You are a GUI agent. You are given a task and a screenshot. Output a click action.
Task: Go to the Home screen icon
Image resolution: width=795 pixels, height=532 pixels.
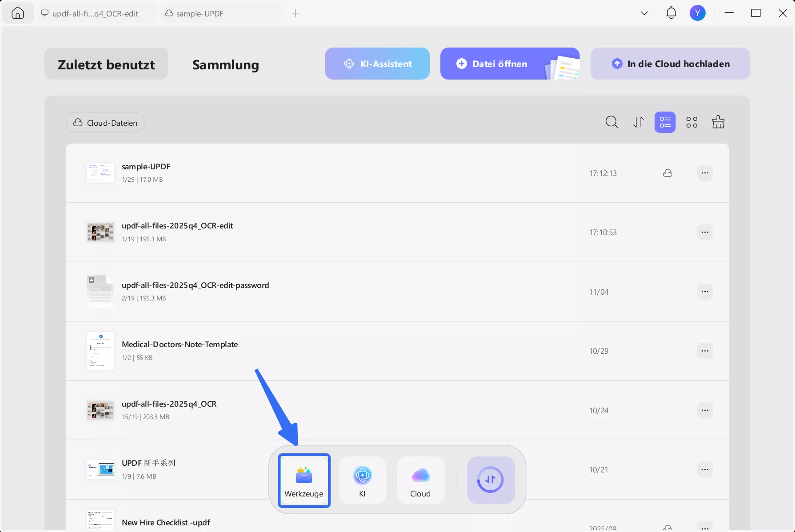pos(18,13)
